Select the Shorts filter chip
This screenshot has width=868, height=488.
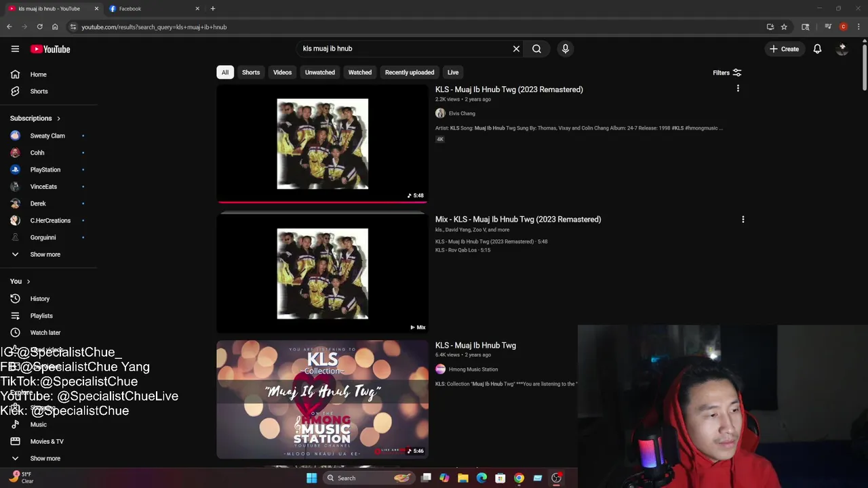251,73
